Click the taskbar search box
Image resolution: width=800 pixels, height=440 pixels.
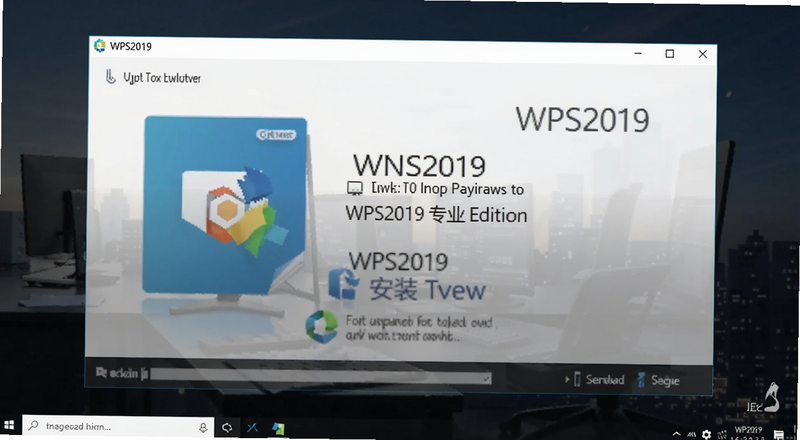click(118, 426)
